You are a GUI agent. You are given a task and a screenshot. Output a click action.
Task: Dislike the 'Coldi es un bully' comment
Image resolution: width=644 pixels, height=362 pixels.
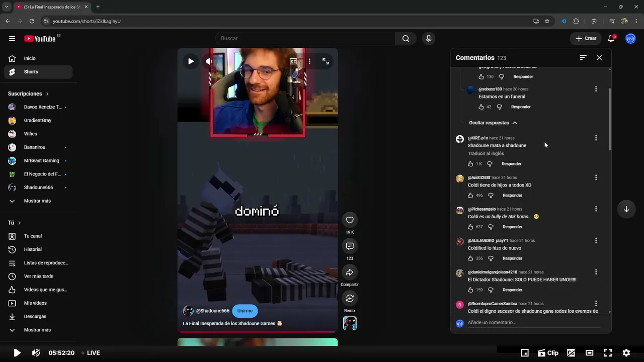(491, 227)
